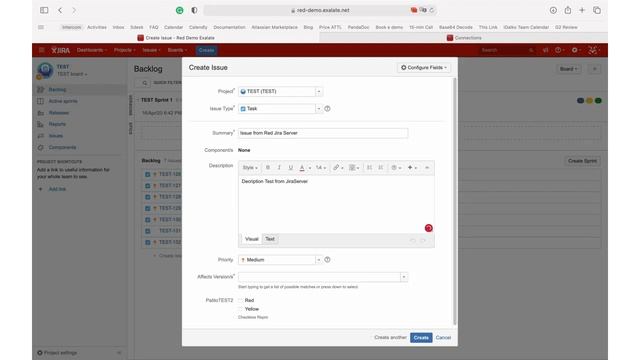Click the yellow status dot in sprint header
Image resolution: width=640 pixels, height=360 pixels.
(x=589, y=101)
